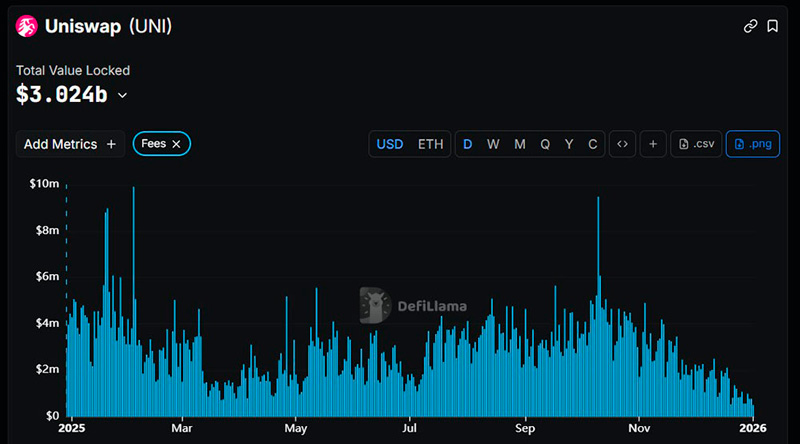Click the $6m y-axis label
800x444 pixels.
click(47, 277)
